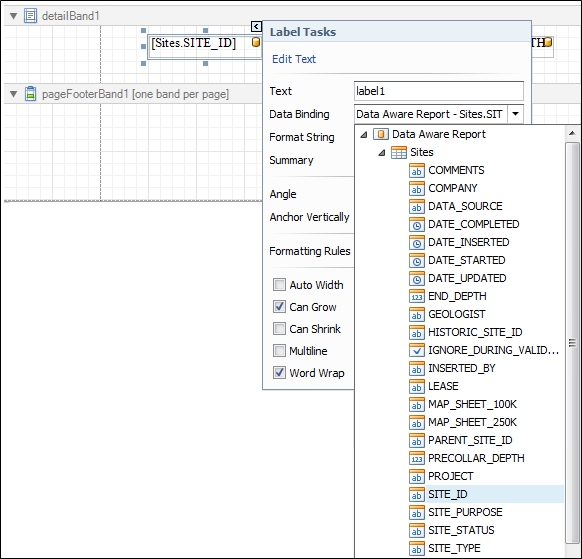Screen dimensions: 582x559
Task: Open the Data Binding dropdown arrow
Action: (516, 114)
